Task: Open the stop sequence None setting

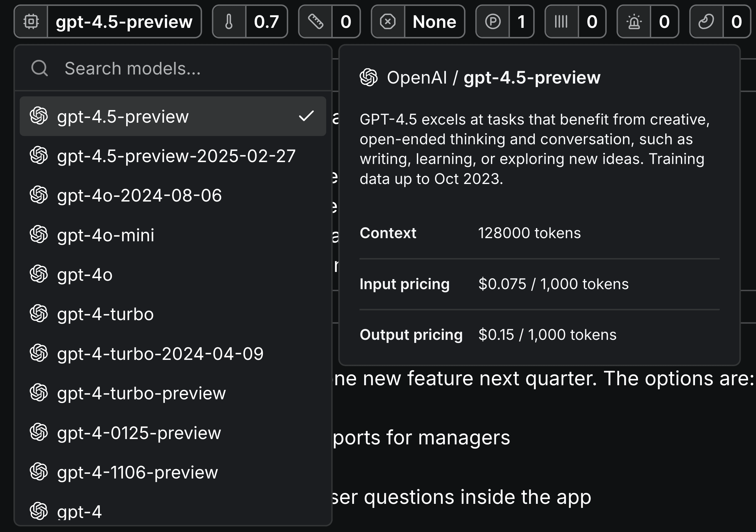Action: (434, 22)
